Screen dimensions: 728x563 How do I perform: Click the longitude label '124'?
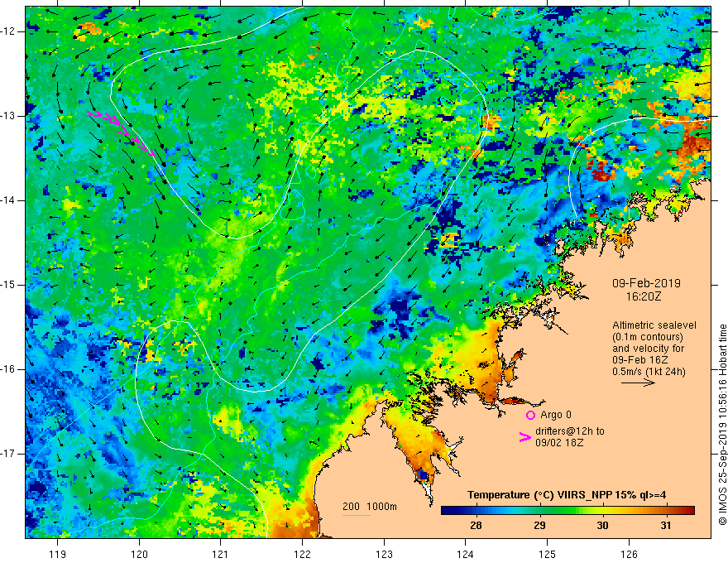466,554
